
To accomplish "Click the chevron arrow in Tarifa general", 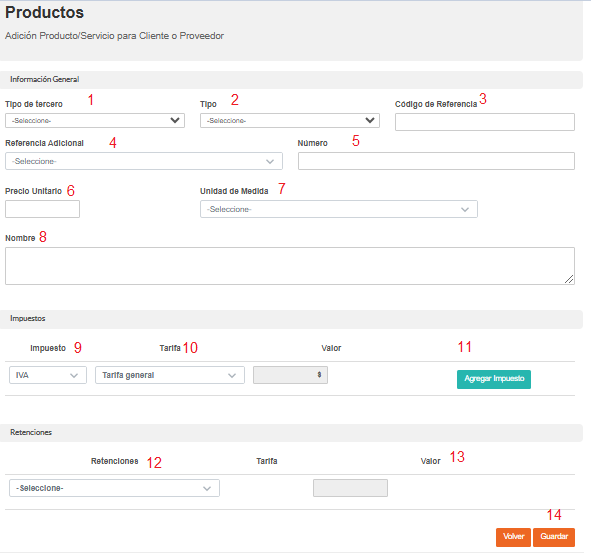I will click(232, 376).
